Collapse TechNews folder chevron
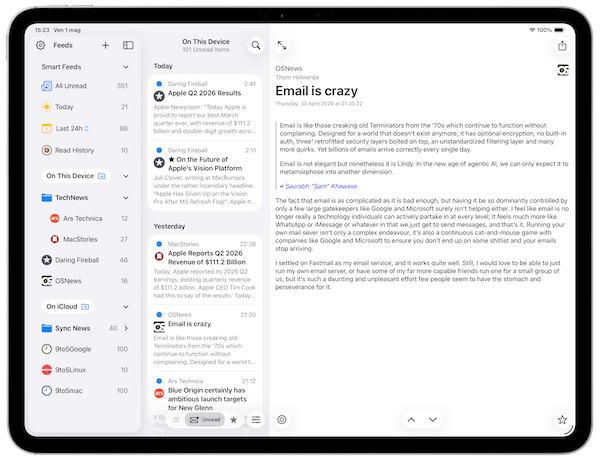600x460 pixels. 126,198
